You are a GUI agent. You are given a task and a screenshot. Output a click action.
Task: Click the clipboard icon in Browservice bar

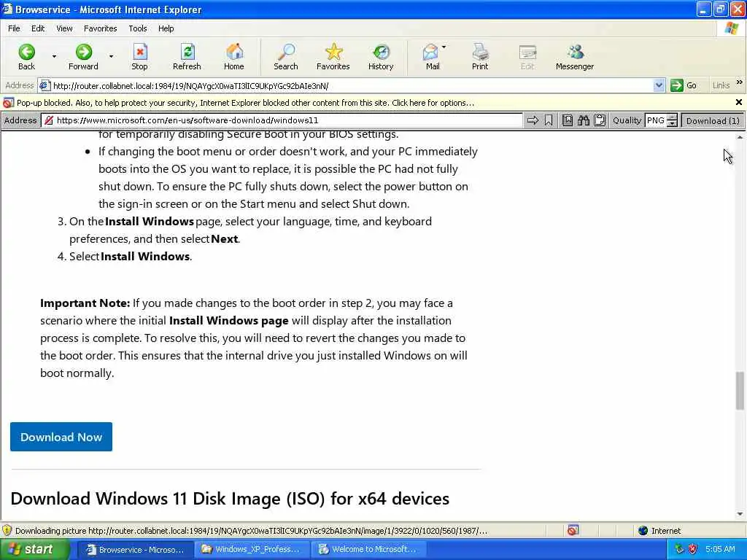coord(600,120)
